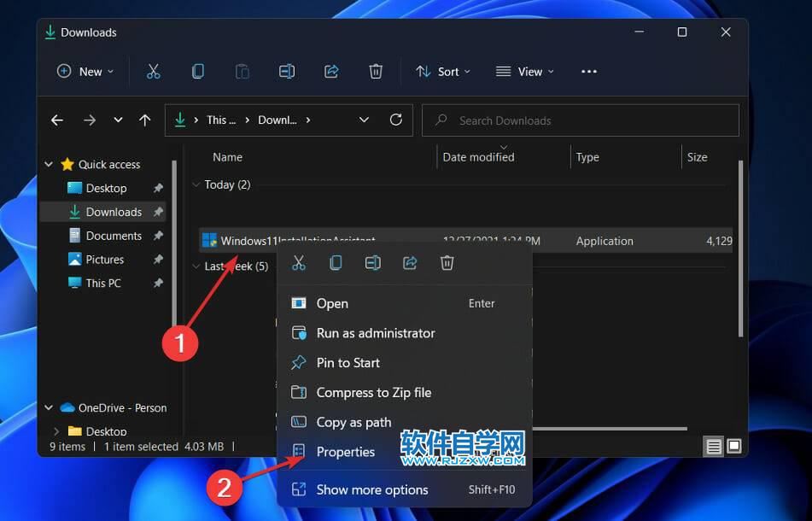The width and height of the screenshot is (812, 521).
Task: Click Show more options
Action: pyautogui.click(x=405, y=489)
